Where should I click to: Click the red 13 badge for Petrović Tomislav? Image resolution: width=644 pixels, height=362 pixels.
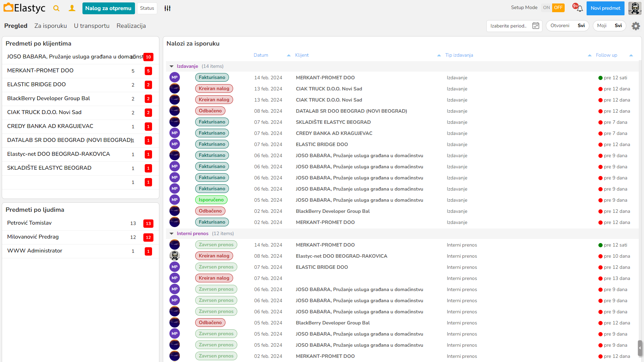[x=148, y=224]
